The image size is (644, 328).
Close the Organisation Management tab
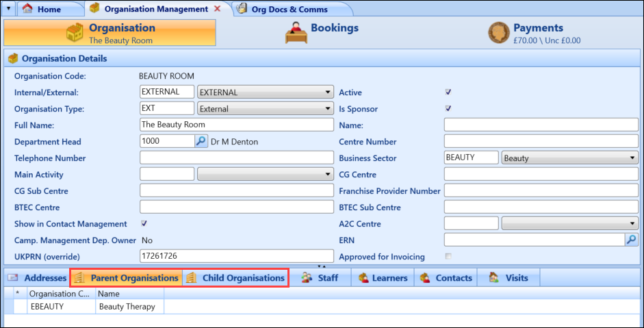click(x=217, y=9)
